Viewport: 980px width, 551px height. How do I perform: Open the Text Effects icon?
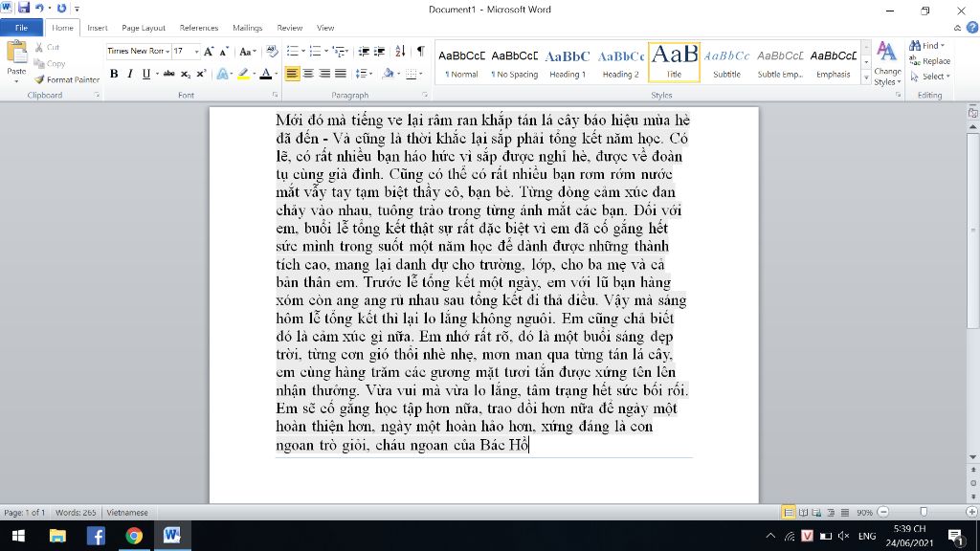pos(222,74)
